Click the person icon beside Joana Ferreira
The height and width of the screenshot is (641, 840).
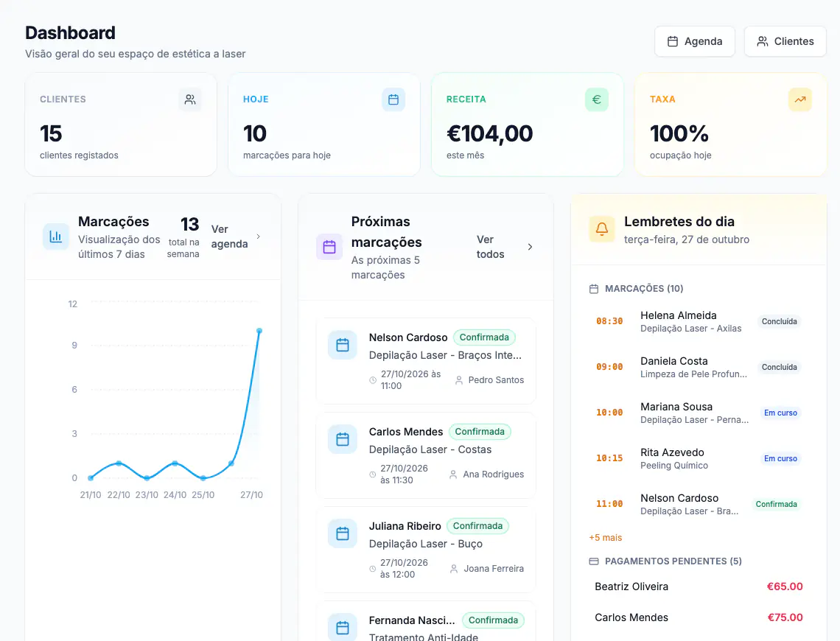tap(454, 569)
